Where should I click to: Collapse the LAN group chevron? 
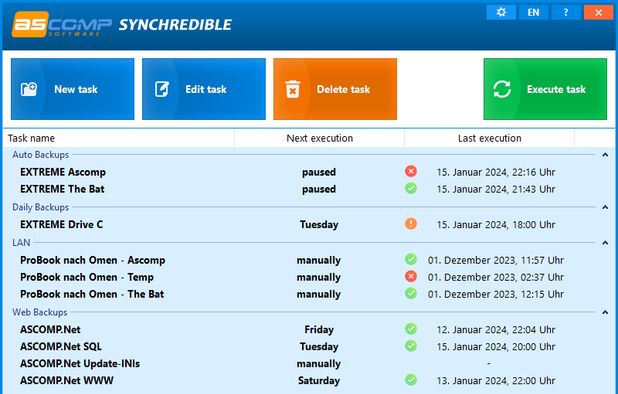click(605, 243)
